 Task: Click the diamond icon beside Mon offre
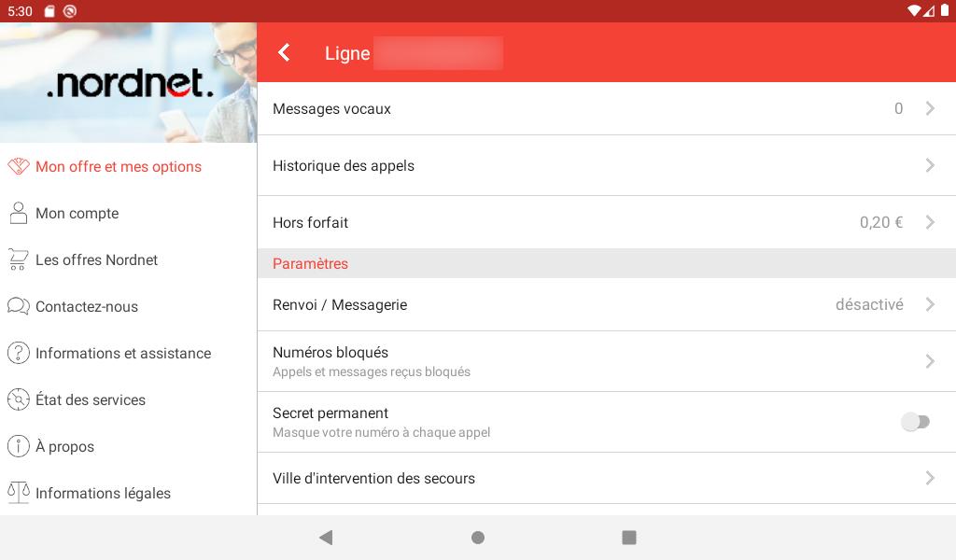19,167
